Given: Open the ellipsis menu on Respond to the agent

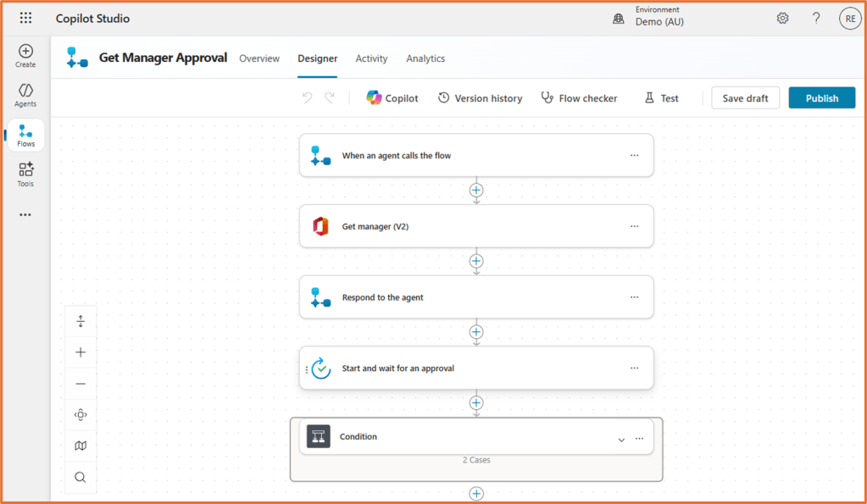Looking at the screenshot, I should click(634, 296).
